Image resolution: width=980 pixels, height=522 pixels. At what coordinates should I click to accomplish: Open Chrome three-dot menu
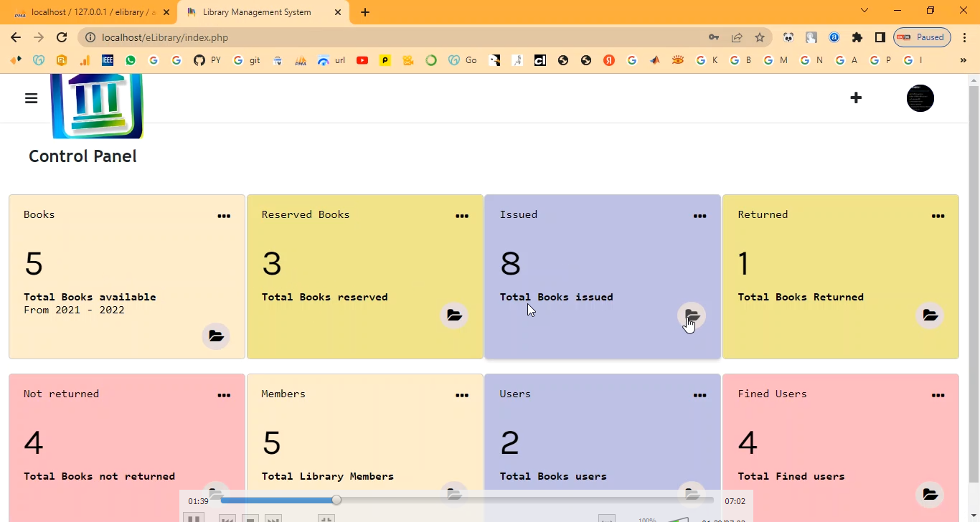pos(965,37)
